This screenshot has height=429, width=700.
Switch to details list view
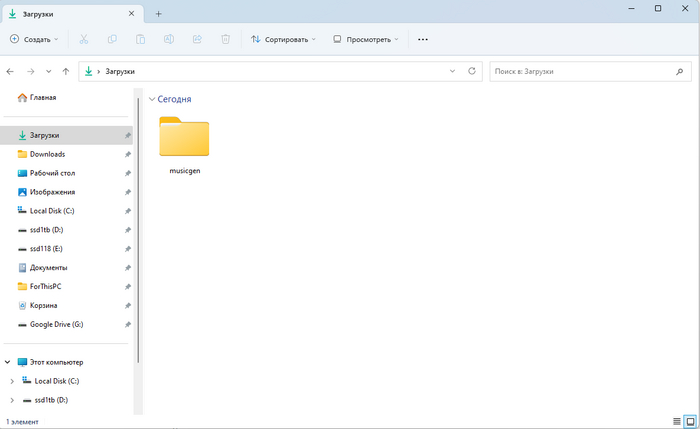[x=677, y=422]
